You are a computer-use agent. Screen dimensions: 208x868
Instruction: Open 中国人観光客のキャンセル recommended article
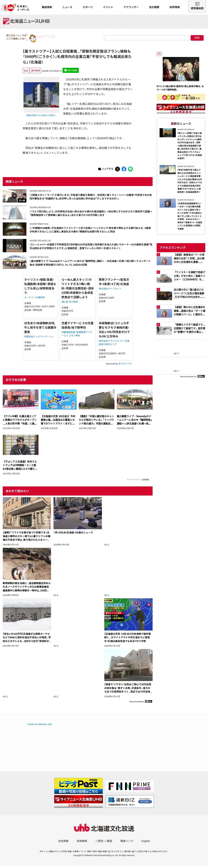pos(97,409)
